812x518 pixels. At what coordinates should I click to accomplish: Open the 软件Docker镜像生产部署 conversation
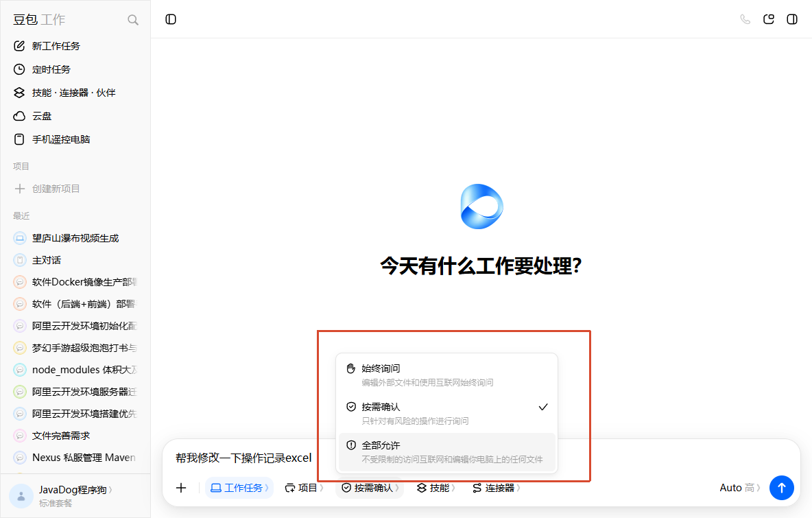point(75,282)
